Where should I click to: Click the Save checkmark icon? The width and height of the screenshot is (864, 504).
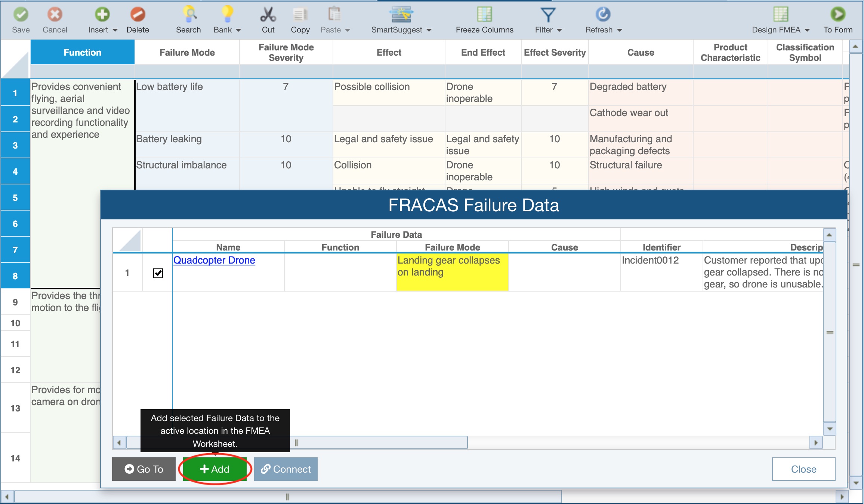pos(21,15)
